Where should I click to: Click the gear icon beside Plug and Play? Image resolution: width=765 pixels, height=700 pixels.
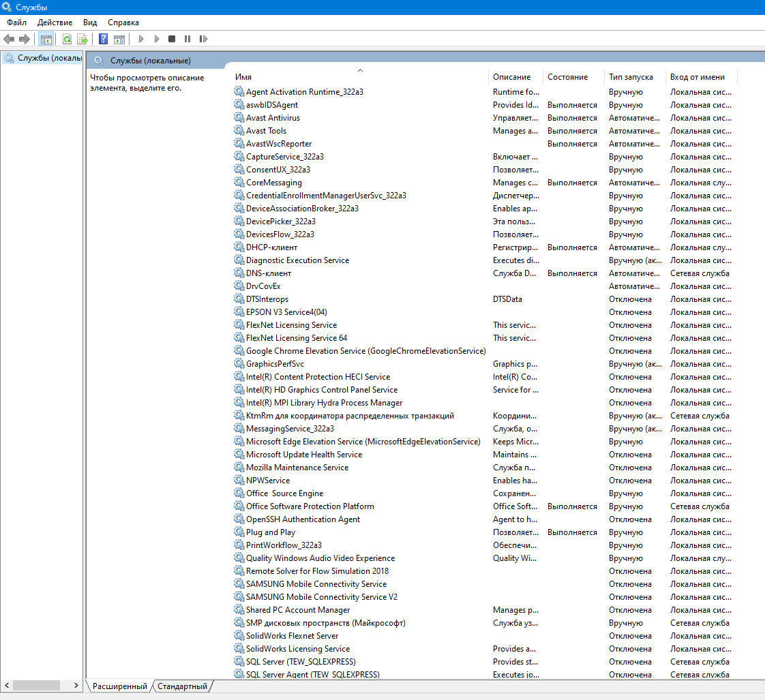pos(239,532)
